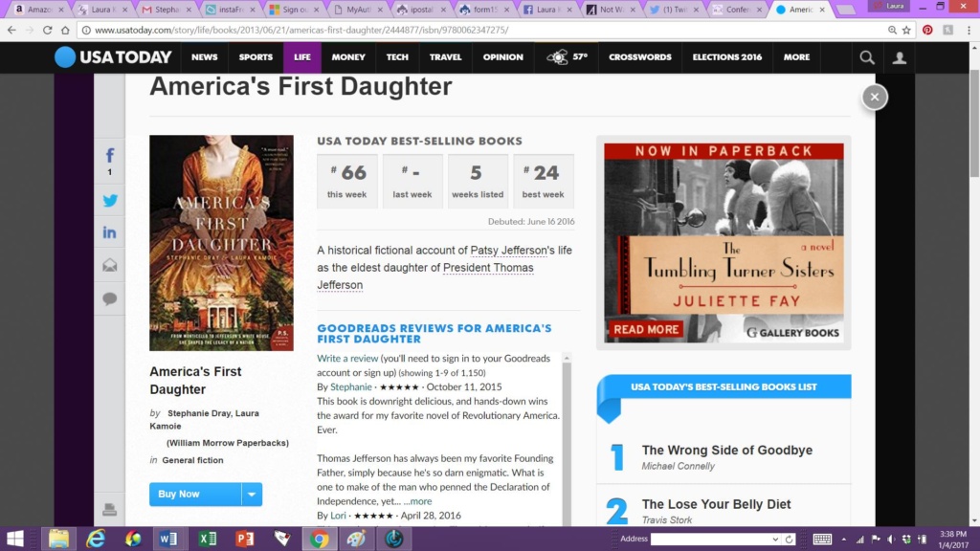Open the President Thomas Jefferson link
The width and height of the screenshot is (980, 551).
coord(425,276)
